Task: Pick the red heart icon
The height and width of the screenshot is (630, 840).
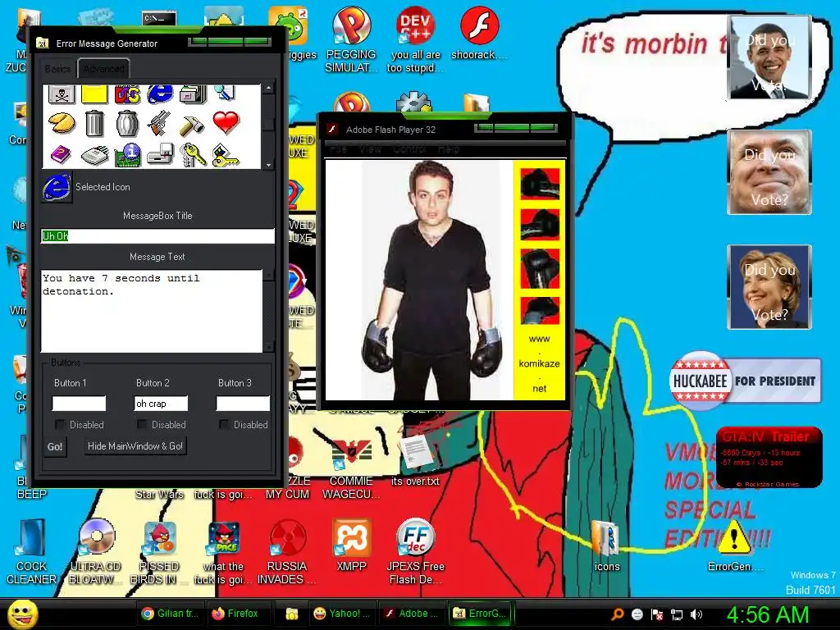Action: pyautogui.click(x=226, y=123)
